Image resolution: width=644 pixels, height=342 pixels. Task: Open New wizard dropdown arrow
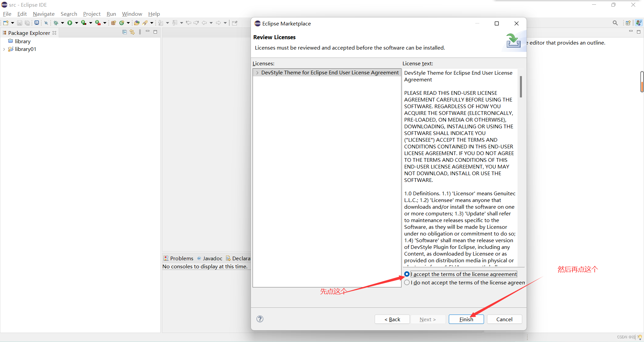coord(13,23)
